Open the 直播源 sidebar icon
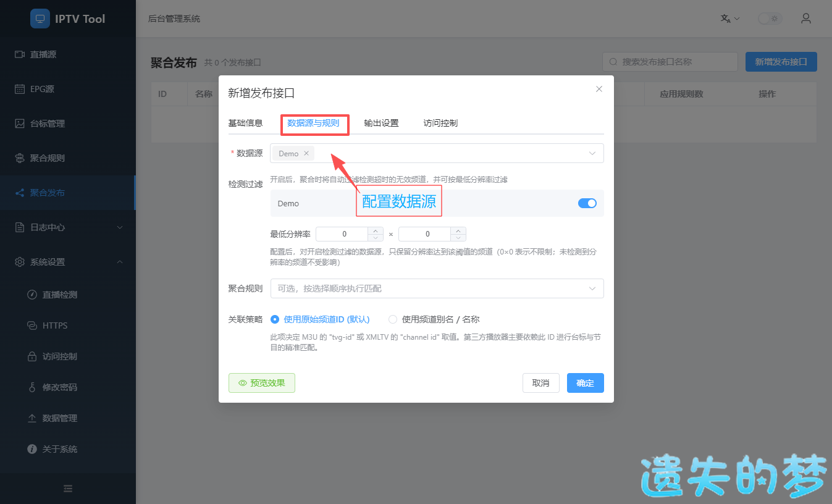The width and height of the screenshot is (832, 504). pyautogui.click(x=20, y=54)
